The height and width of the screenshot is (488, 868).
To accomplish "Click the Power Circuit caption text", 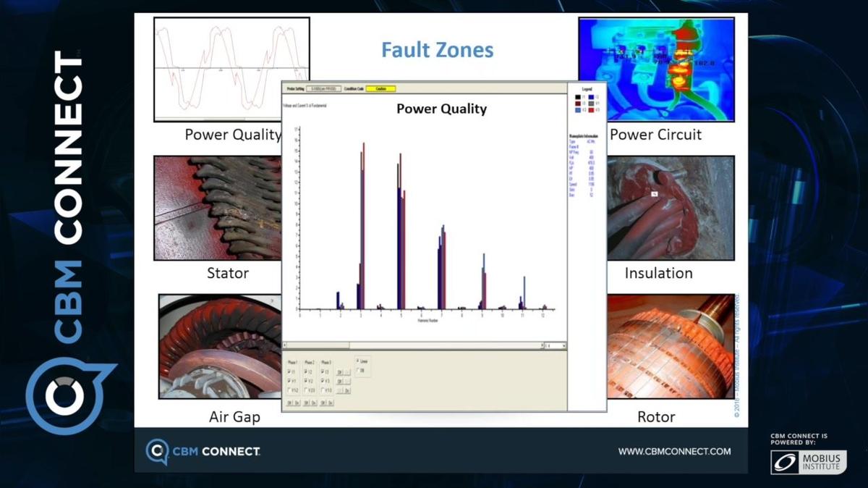I will (x=655, y=135).
